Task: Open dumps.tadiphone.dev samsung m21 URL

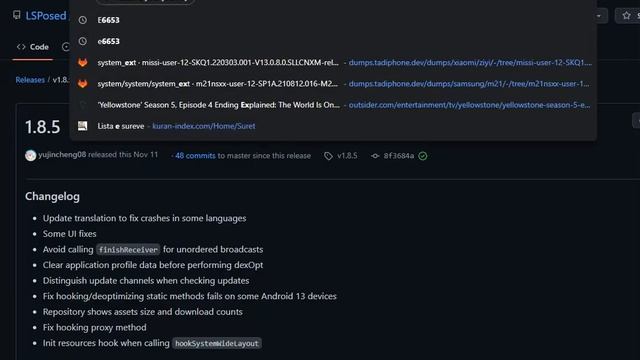Action: pos(469,84)
